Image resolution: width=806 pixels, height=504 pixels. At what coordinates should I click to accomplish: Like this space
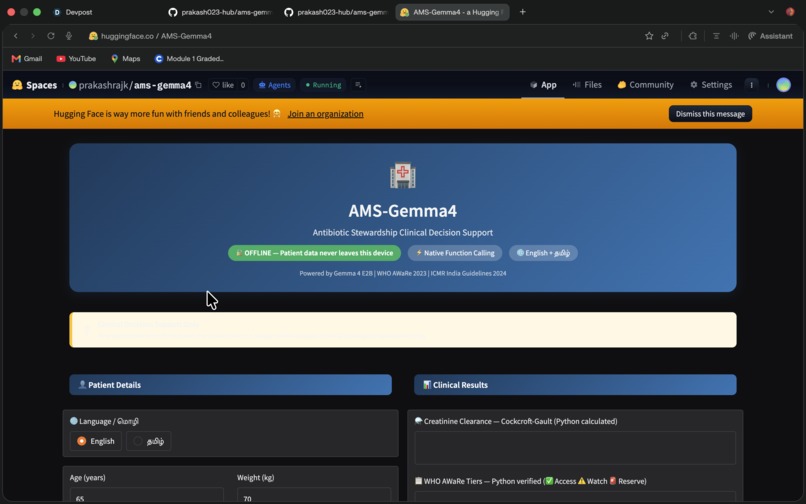(x=223, y=85)
